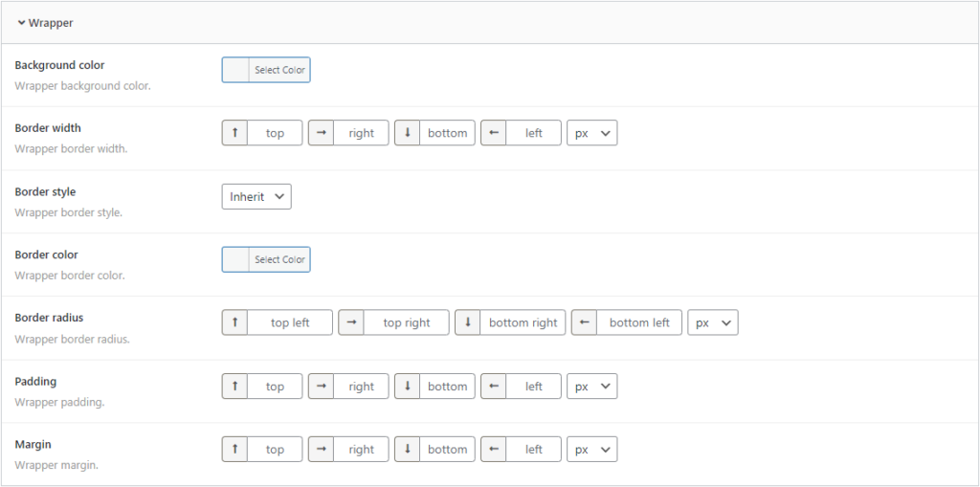Open the Padding px unit dropdown
980x487 pixels.
pyautogui.click(x=592, y=387)
